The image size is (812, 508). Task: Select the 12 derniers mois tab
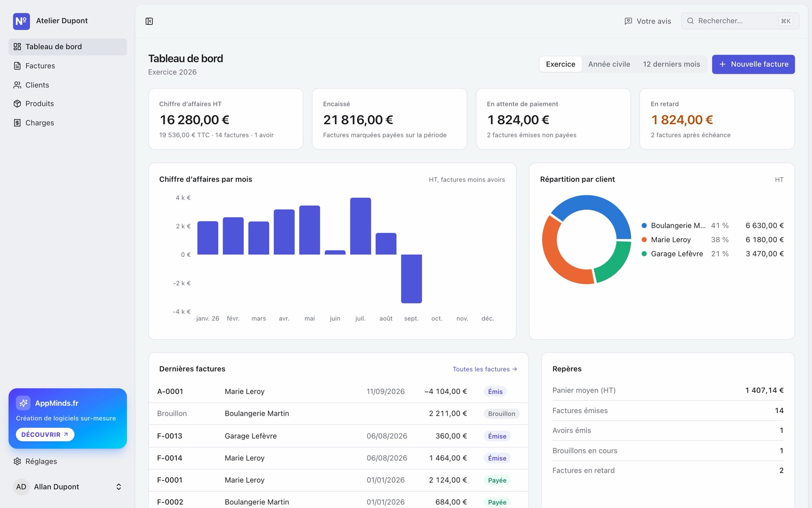[x=671, y=64]
